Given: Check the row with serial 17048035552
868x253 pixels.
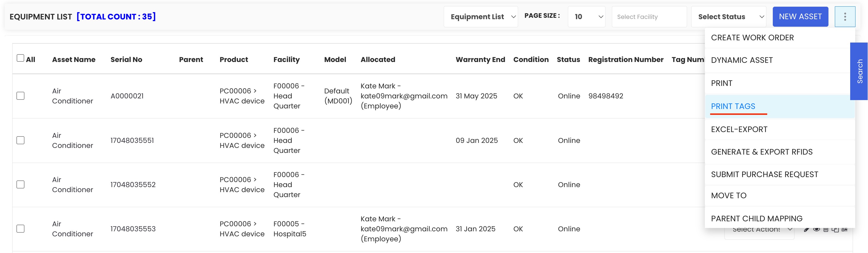Looking at the screenshot, I should pyautogui.click(x=21, y=184).
